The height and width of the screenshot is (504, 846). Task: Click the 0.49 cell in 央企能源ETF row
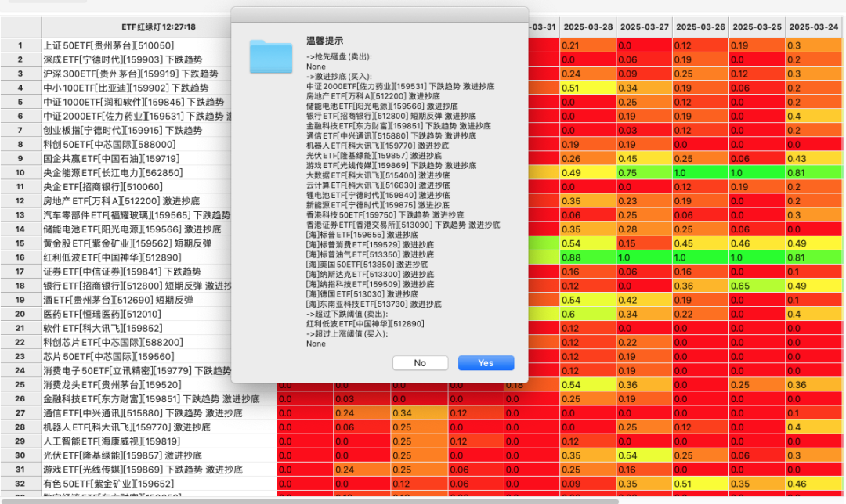(588, 172)
